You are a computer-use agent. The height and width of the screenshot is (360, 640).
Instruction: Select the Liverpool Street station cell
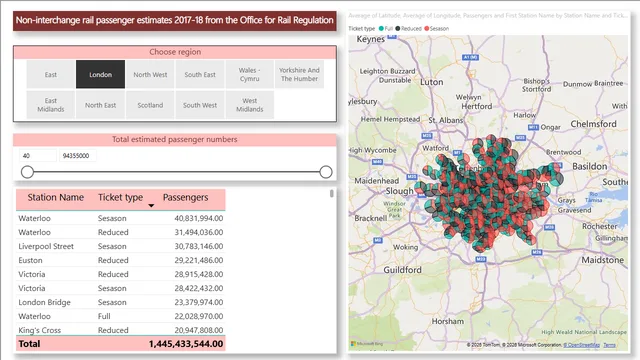pyautogui.click(x=46, y=246)
